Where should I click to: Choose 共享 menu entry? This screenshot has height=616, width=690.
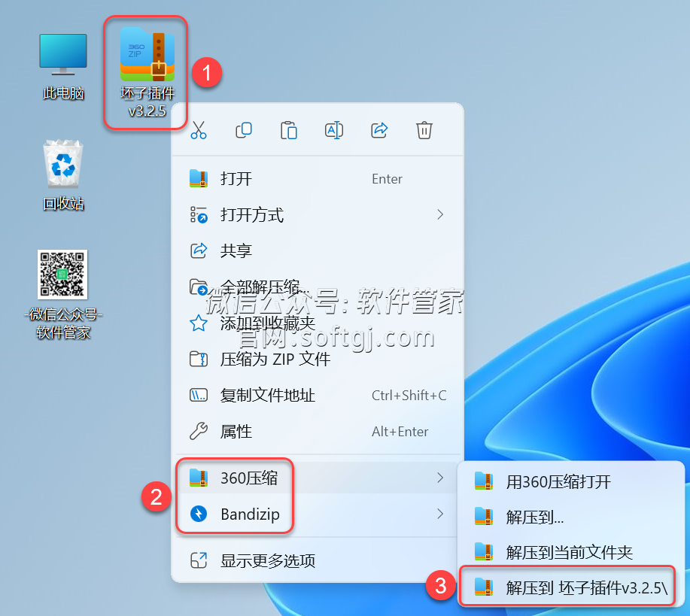coord(318,250)
